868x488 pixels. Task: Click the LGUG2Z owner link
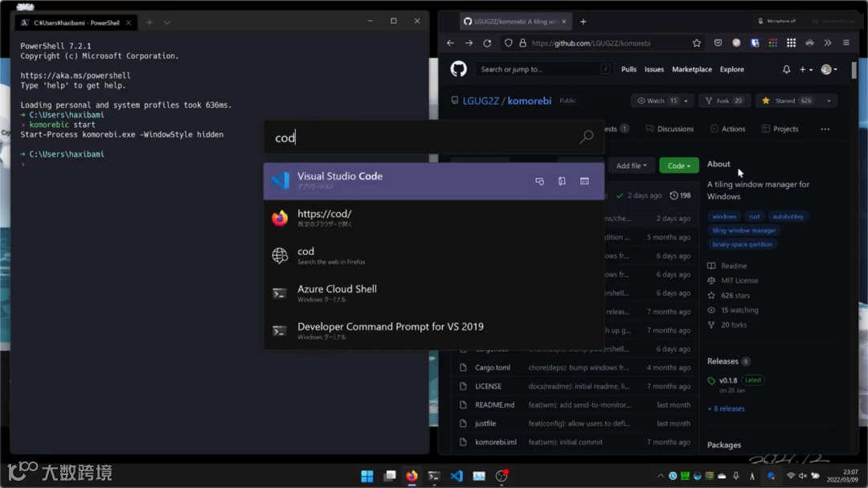pyautogui.click(x=481, y=100)
